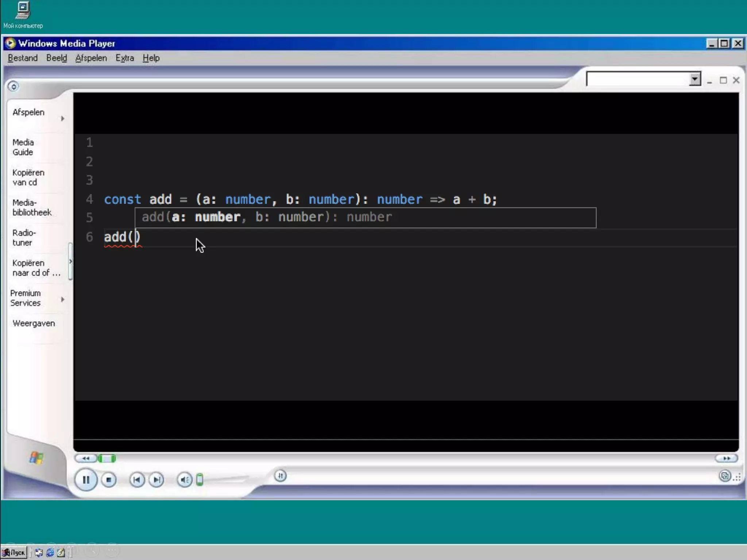Click the green volume slider knob
The height and width of the screenshot is (560, 747).
click(x=200, y=480)
